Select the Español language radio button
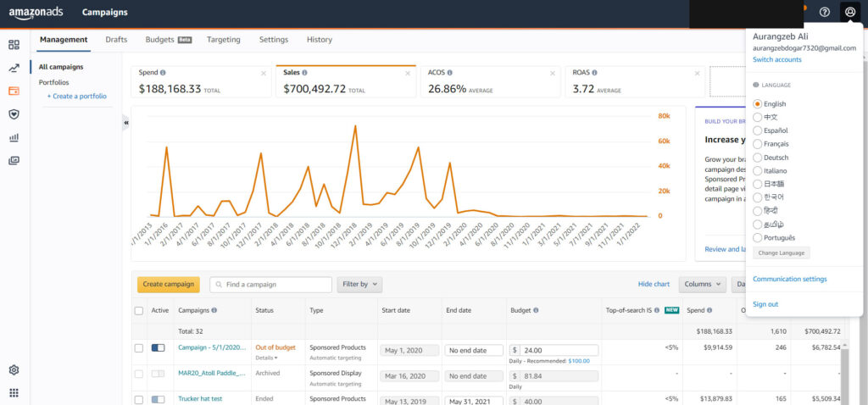The width and height of the screenshot is (868, 405). coord(757,130)
